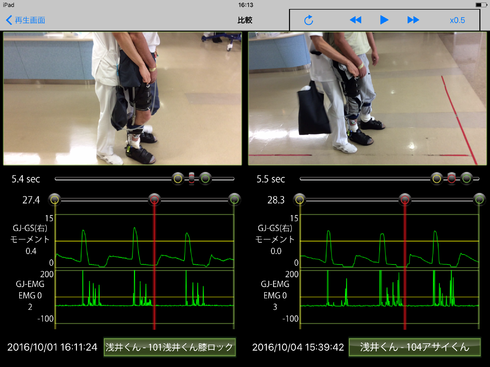Click red cursor handle on right 28.3 graph slider

[405, 200]
